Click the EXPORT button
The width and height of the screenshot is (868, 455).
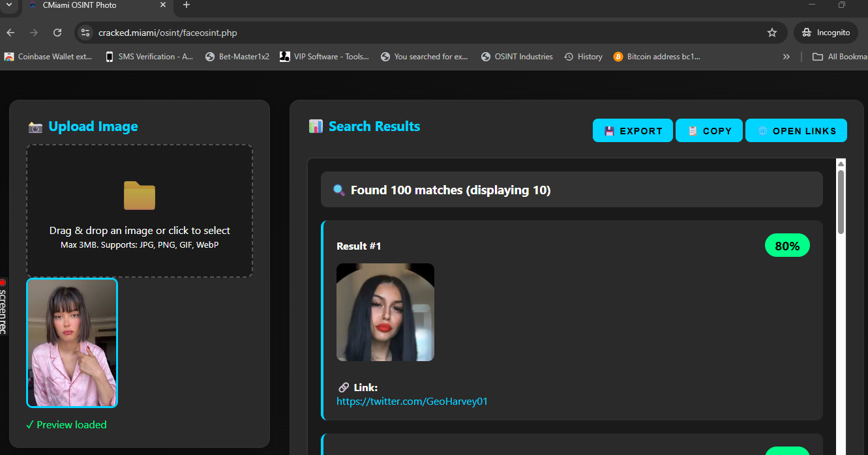[x=633, y=130]
